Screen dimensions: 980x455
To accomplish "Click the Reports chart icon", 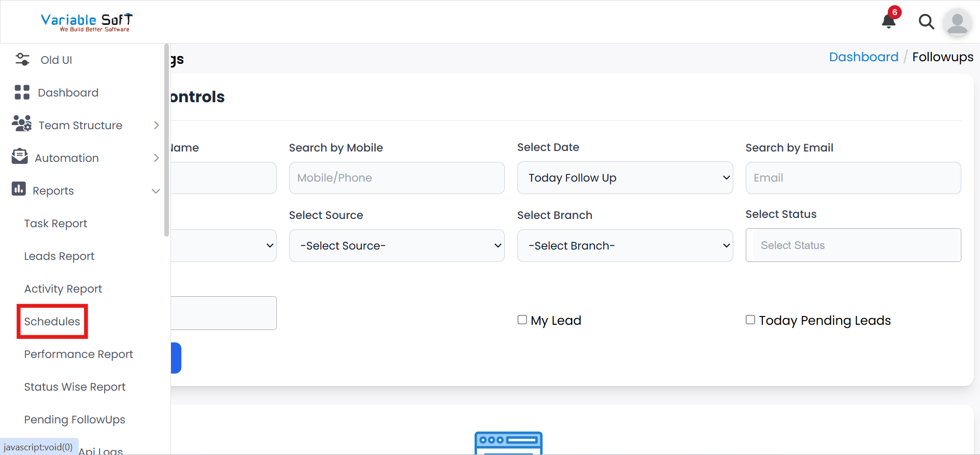I will (19, 189).
